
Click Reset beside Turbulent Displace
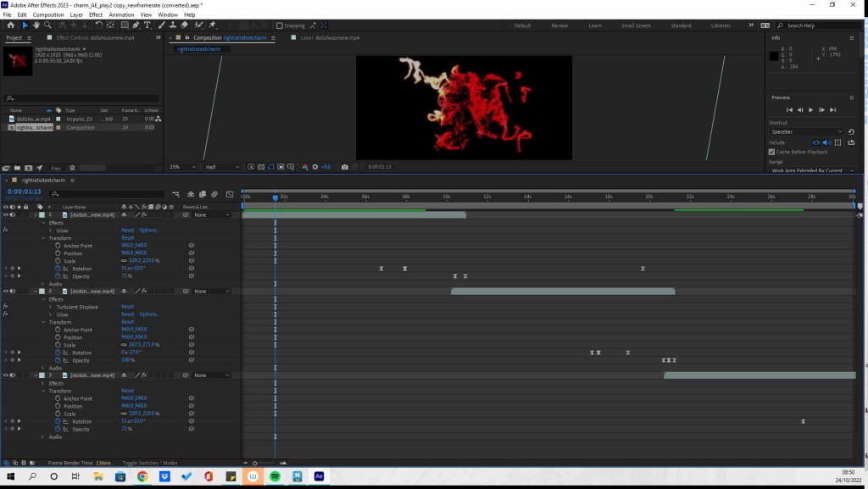127,307
